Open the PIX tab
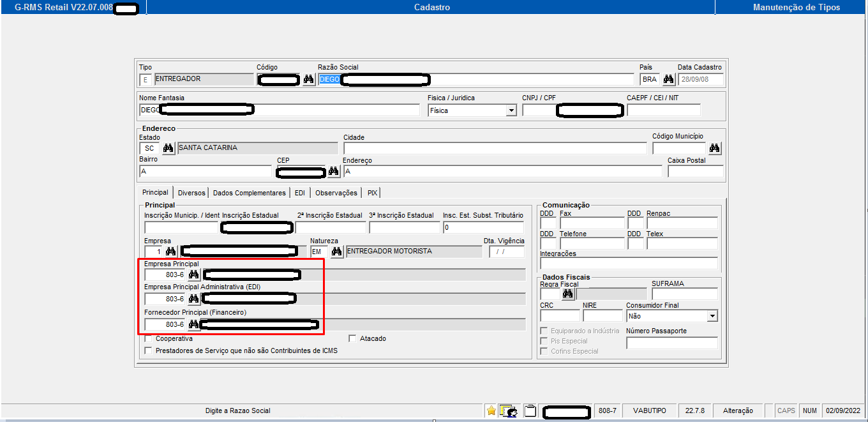 point(373,193)
